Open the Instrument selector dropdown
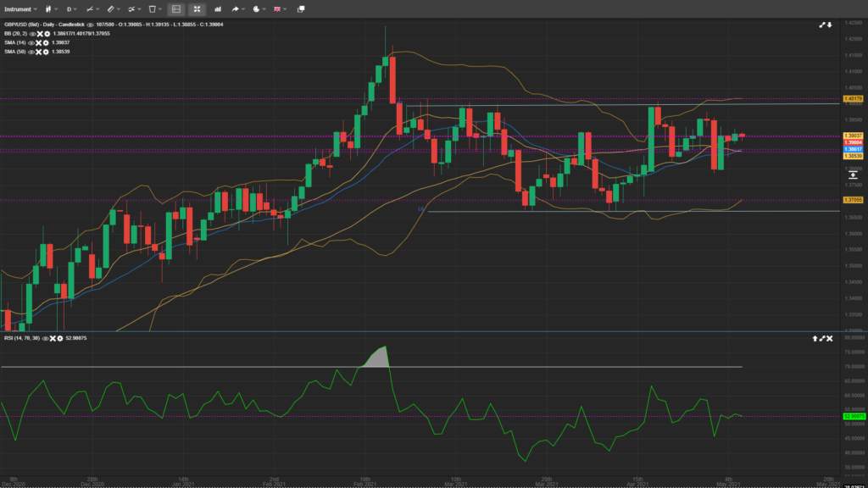The width and height of the screenshot is (868, 488). (x=20, y=8)
